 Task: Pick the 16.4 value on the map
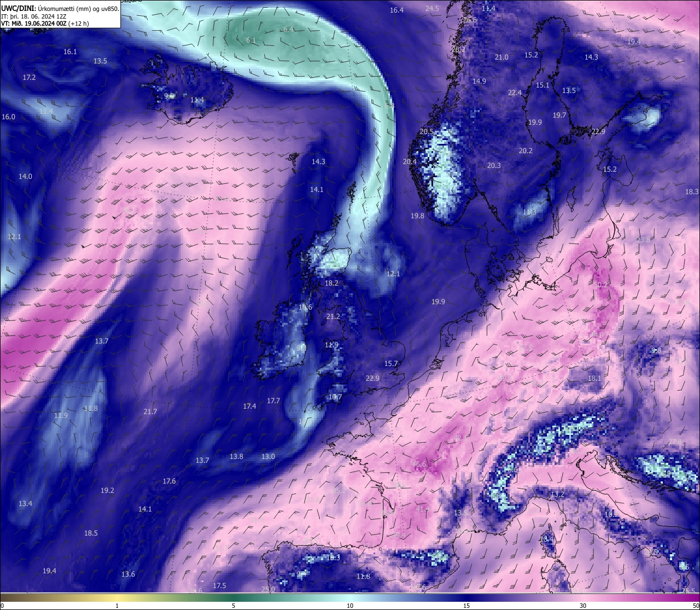click(x=396, y=10)
